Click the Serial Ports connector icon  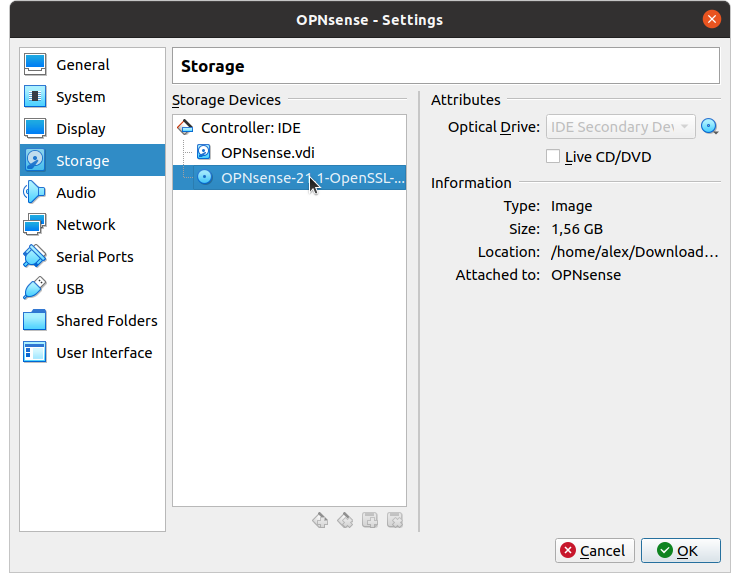pos(35,257)
